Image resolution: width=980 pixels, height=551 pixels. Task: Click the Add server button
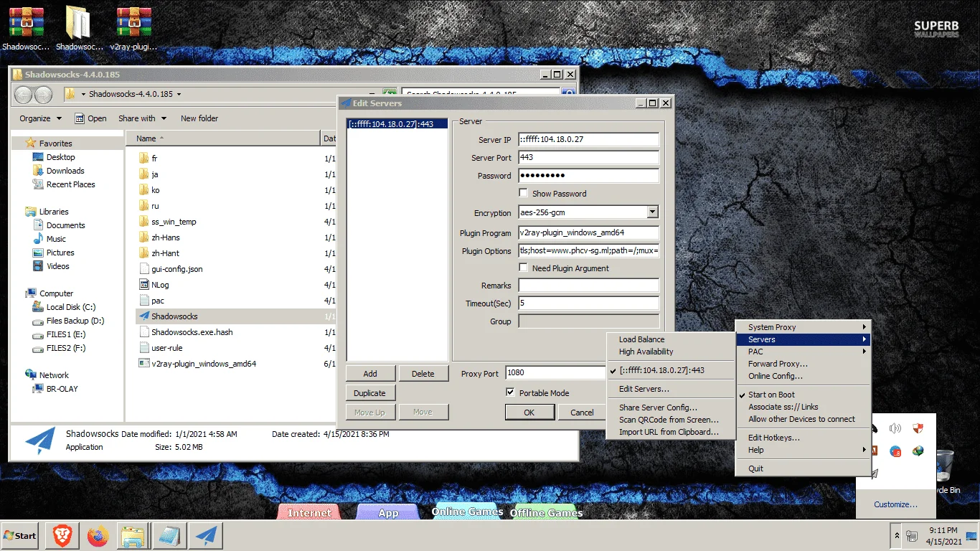tap(370, 373)
